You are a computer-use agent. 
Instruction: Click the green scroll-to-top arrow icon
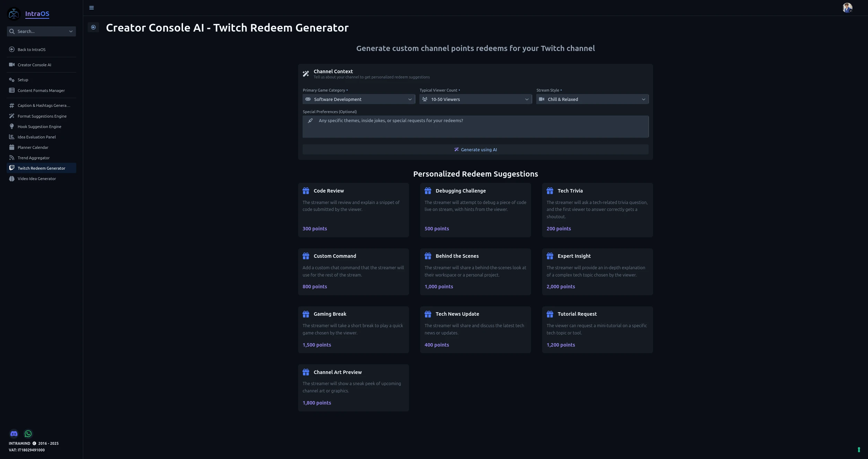(x=859, y=450)
